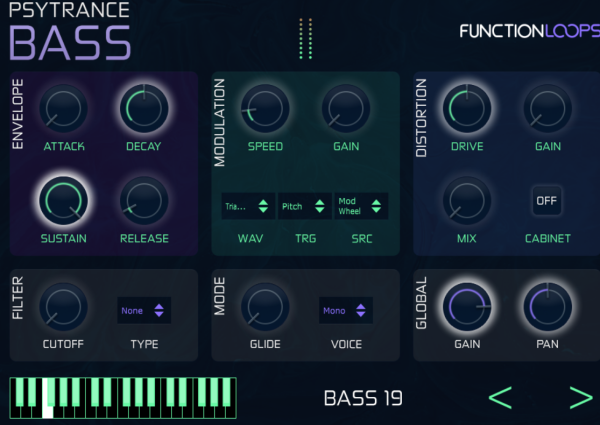Open the Voice Mono dropdown
Screen dimensions: 600x425
point(345,310)
